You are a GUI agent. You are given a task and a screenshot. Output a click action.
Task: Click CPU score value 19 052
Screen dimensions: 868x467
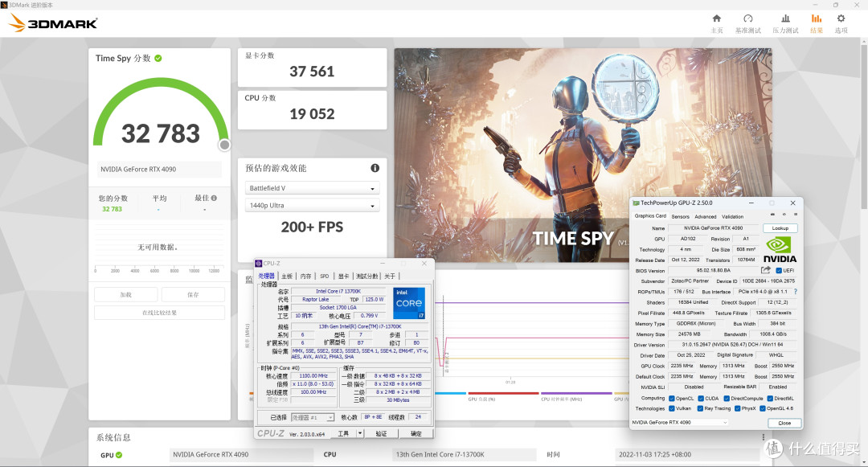pos(312,114)
